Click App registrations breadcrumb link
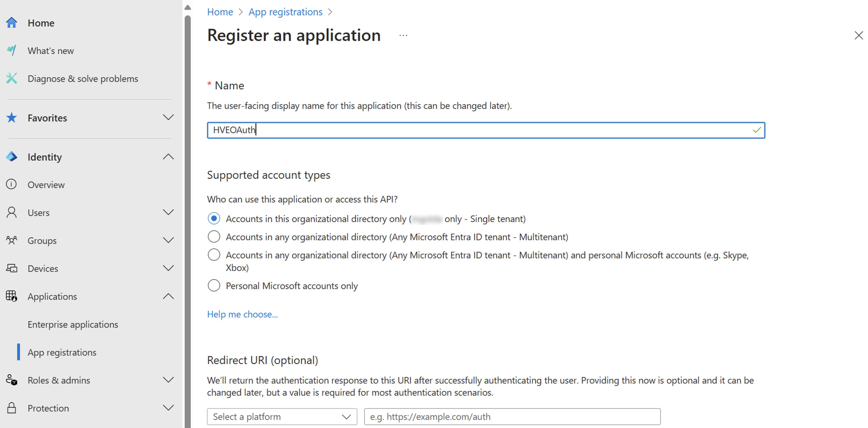The image size is (868, 428). pos(285,12)
